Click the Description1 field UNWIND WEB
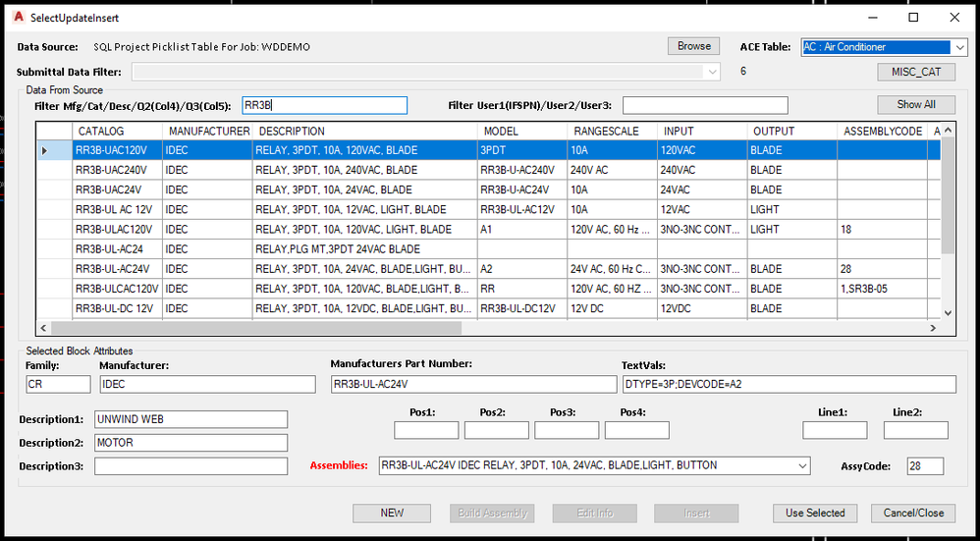This screenshot has width=980, height=541. [x=191, y=420]
